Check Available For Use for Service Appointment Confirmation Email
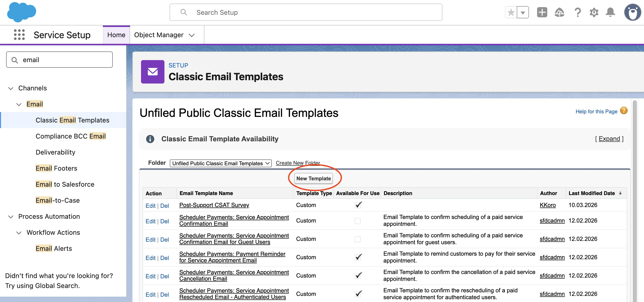 [358, 221]
